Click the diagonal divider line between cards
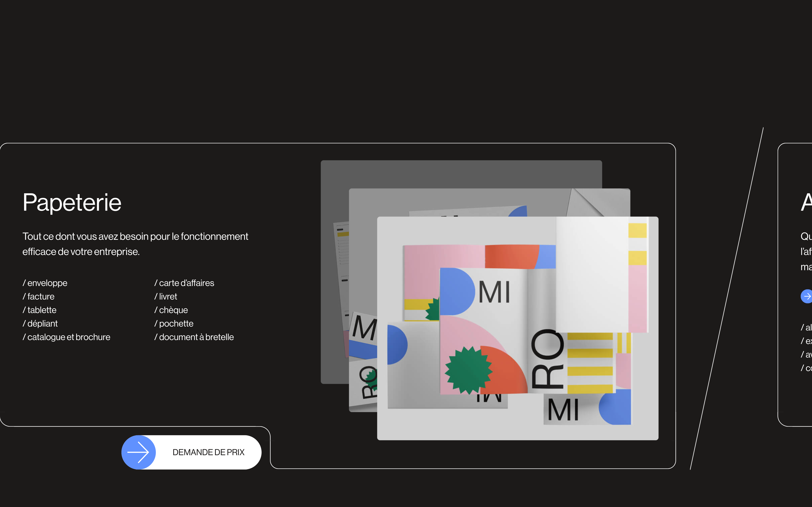This screenshot has width=812, height=507. 726,298
